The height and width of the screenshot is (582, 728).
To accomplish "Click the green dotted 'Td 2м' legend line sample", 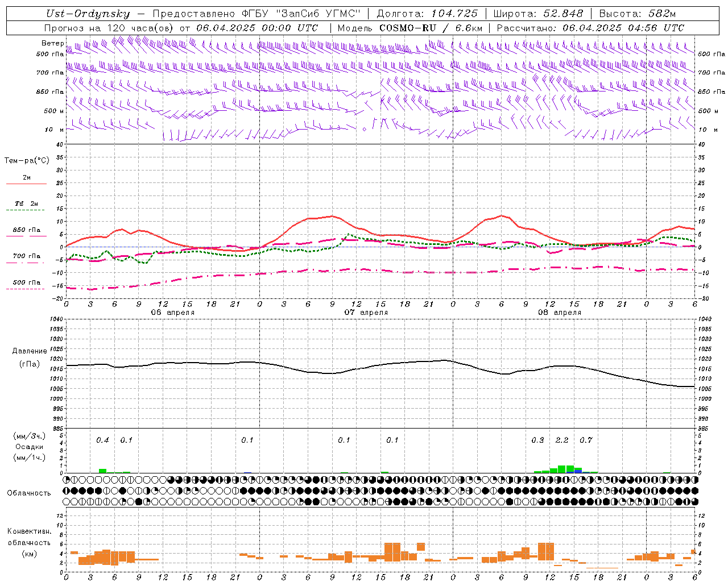I will coord(26,210).
